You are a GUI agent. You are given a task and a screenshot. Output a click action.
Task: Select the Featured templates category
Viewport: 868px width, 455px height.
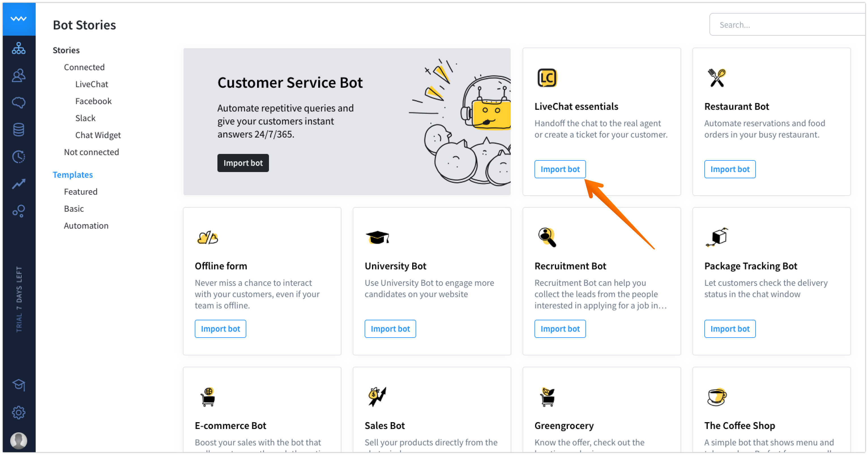click(80, 192)
